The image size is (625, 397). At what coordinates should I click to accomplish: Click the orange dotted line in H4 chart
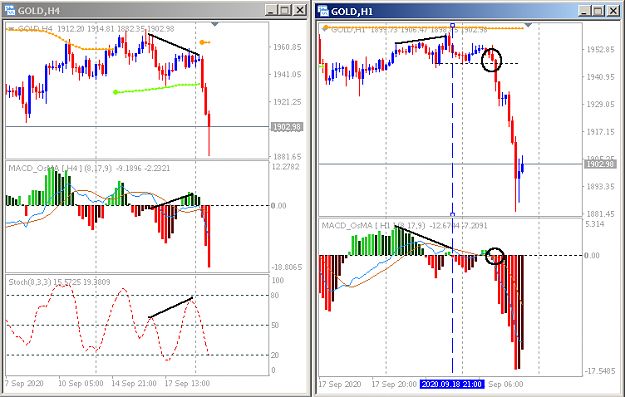point(60,40)
